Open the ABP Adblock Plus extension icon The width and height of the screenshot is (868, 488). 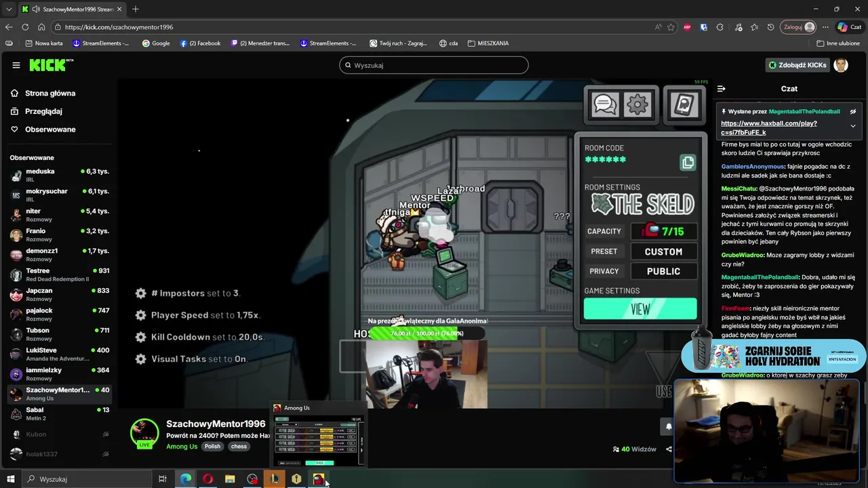click(x=687, y=27)
